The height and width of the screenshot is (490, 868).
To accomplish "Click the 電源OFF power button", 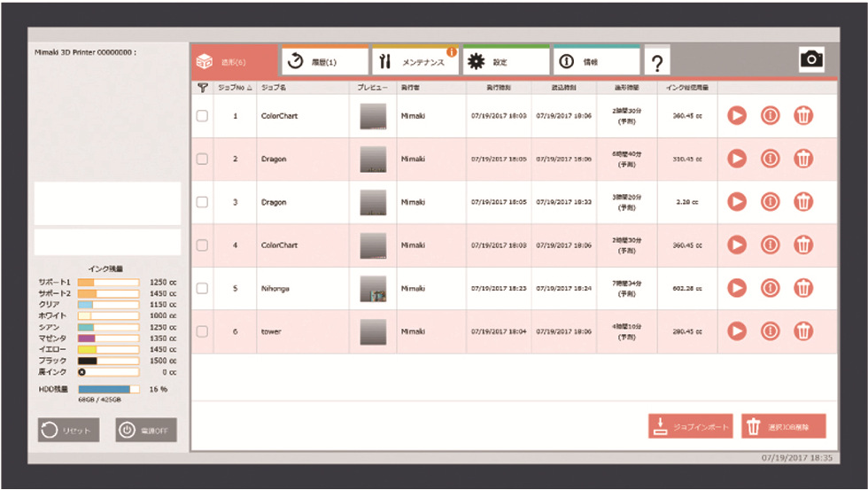I will (x=146, y=431).
